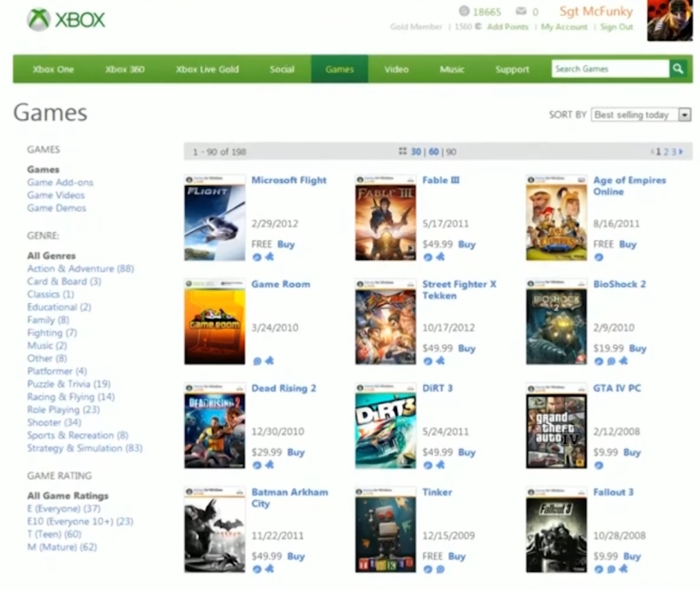This screenshot has height=589, width=700.
Task: Click the puzzle icon under Fable III
Action: [x=440, y=257]
